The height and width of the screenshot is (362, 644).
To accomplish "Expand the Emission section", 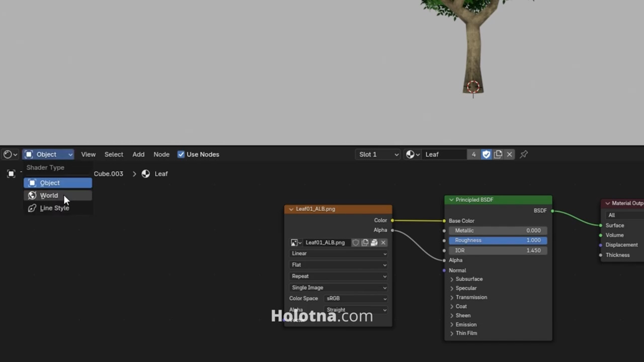I will 463,325.
